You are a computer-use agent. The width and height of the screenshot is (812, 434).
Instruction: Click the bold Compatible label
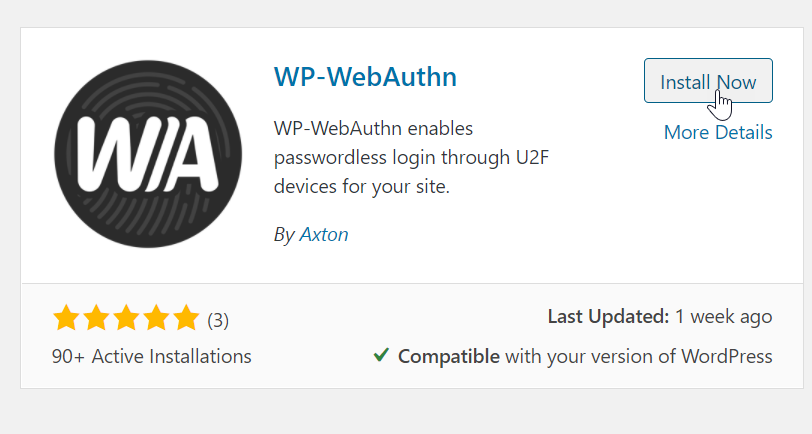pos(449,356)
